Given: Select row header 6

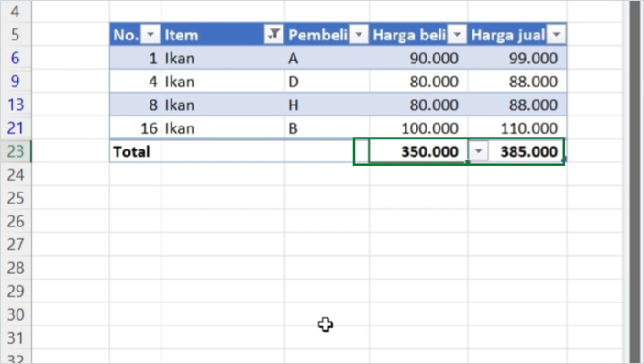Looking at the screenshot, I should click(16, 59).
